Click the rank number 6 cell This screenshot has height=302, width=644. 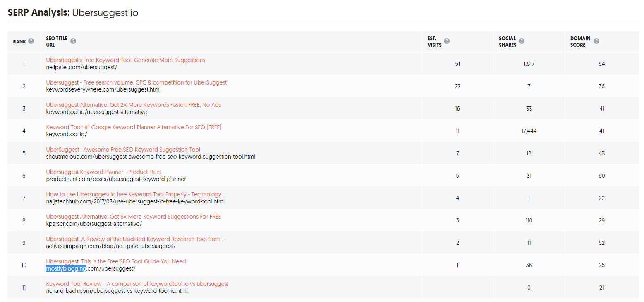pyautogui.click(x=24, y=176)
